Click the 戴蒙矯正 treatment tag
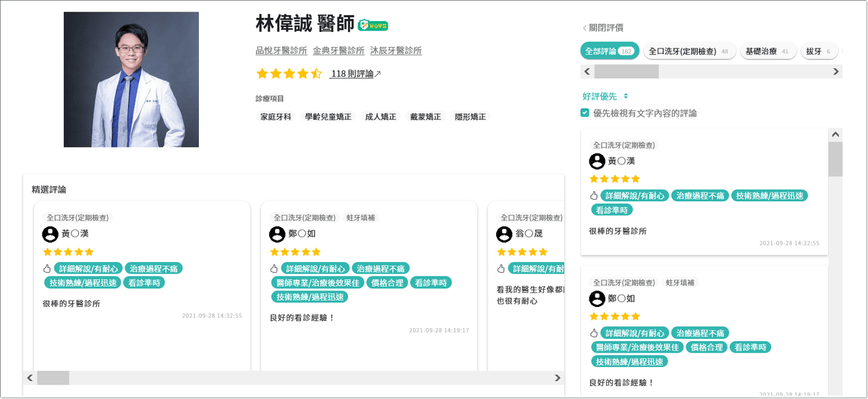The width and height of the screenshot is (868, 399). click(425, 117)
